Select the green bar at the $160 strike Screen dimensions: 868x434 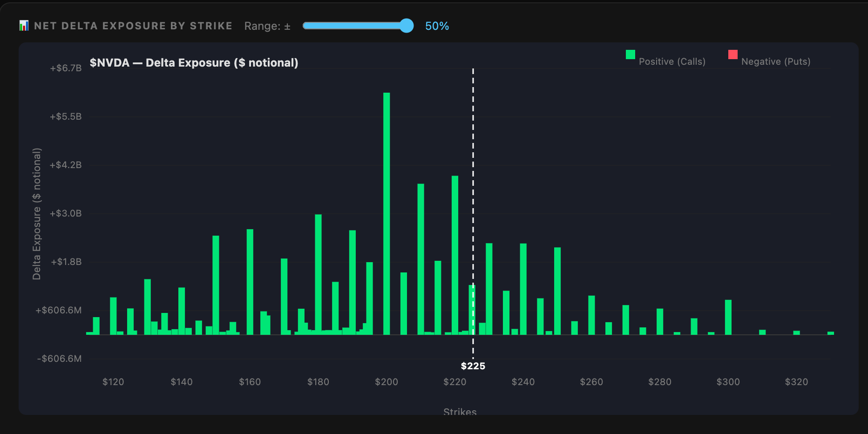click(250, 282)
